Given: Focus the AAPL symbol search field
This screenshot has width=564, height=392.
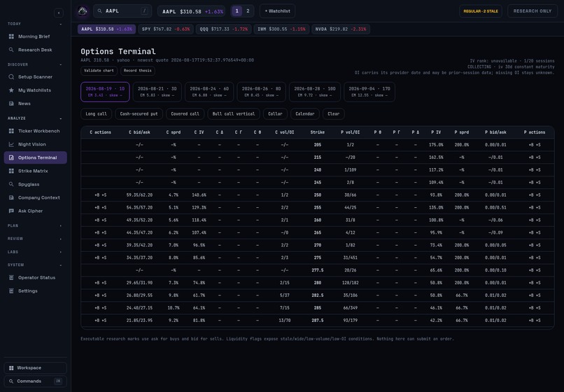Looking at the screenshot, I should tap(122, 11).
